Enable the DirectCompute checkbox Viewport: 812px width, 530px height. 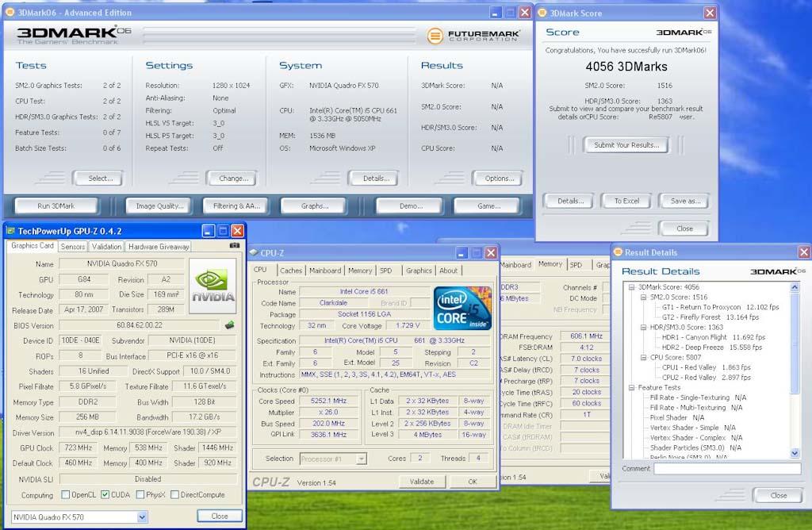coord(174,494)
